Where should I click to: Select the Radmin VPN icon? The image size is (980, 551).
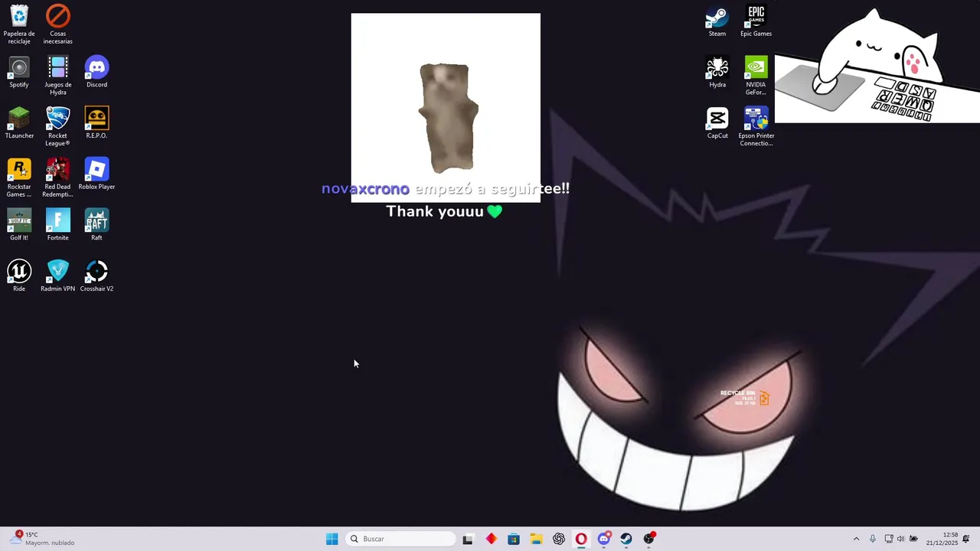point(58,276)
